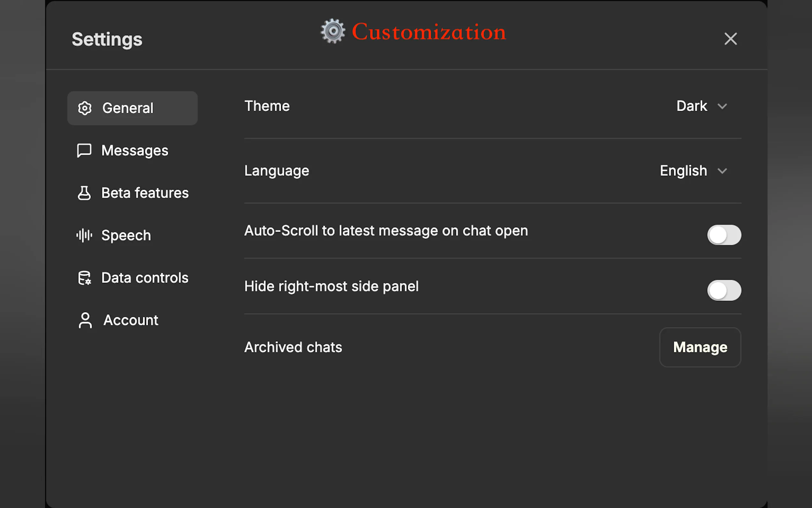Close the Settings dialog with X

click(x=730, y=39)
